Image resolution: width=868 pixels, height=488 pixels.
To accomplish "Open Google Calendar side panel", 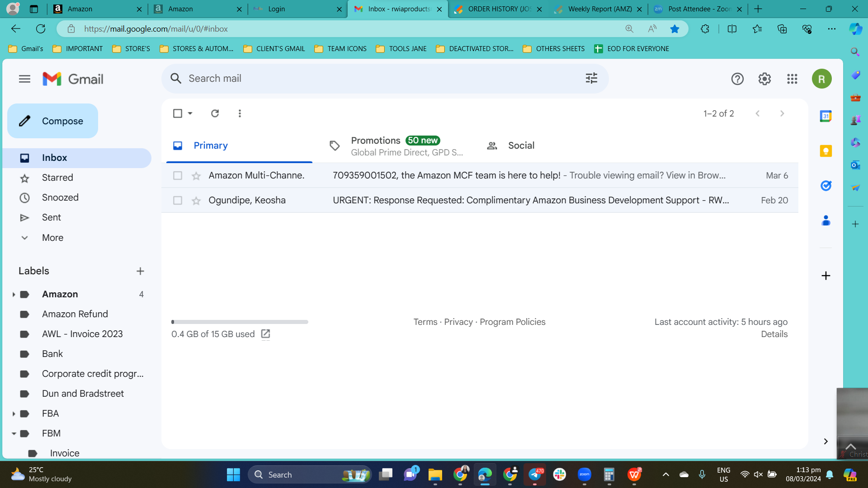I will point(826,116).
